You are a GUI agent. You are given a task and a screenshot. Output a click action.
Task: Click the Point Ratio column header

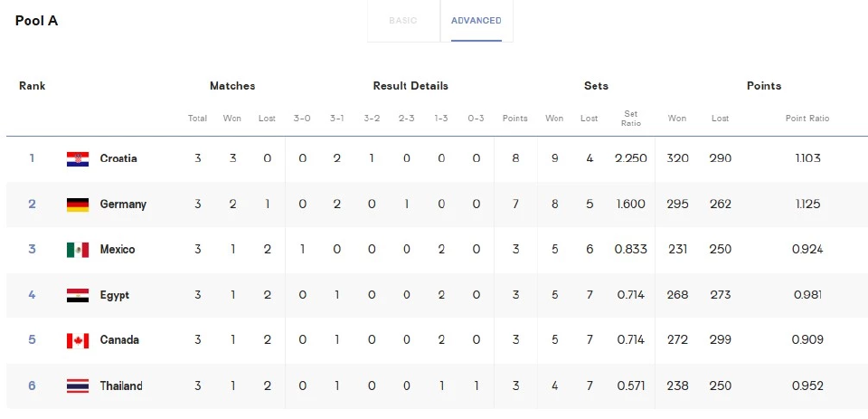[x=807, y=118]
